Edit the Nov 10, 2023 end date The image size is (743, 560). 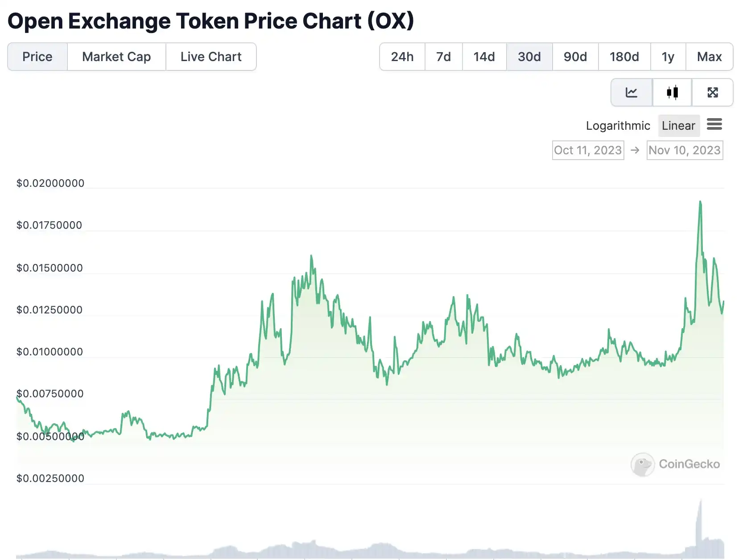pos(685,150)
